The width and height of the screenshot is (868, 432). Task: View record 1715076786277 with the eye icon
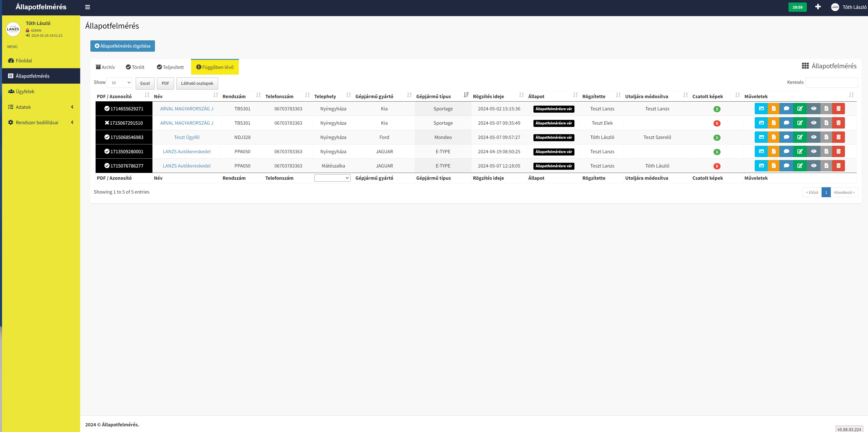click(x=813, y=166)
